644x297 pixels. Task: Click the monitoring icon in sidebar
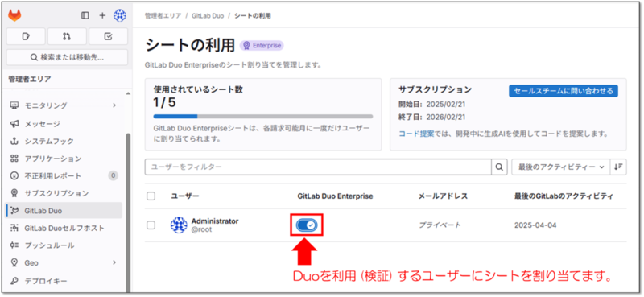pos(14,105)
